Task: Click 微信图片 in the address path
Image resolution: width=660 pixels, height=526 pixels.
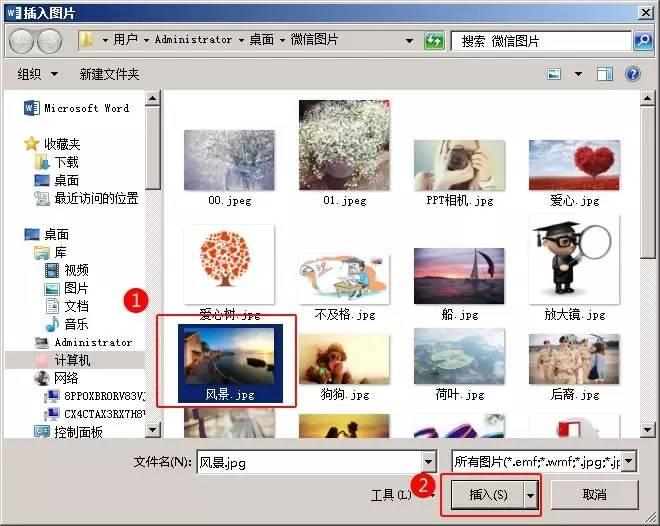Action: coord(314,40)
